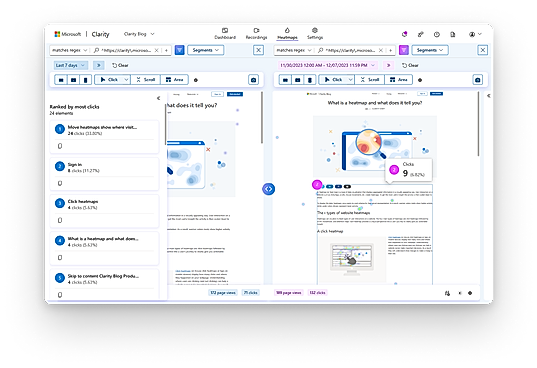537x368 pixels.
Task: Open the left Segments dropdown
Action: click(x=205, y=50)
